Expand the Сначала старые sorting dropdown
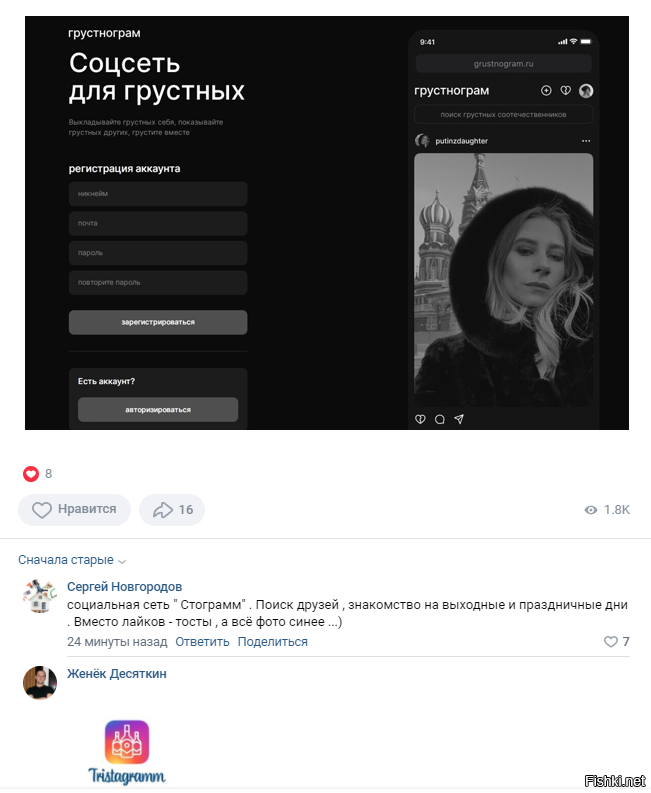Image resolution: width=651 pixels, height=793 pixels. (x=72, y=560)
